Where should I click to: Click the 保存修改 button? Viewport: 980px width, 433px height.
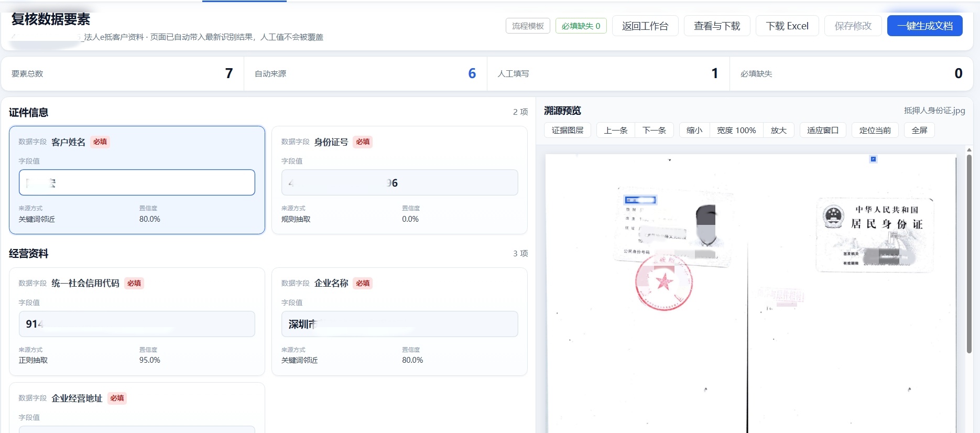[x=853, y=26]
